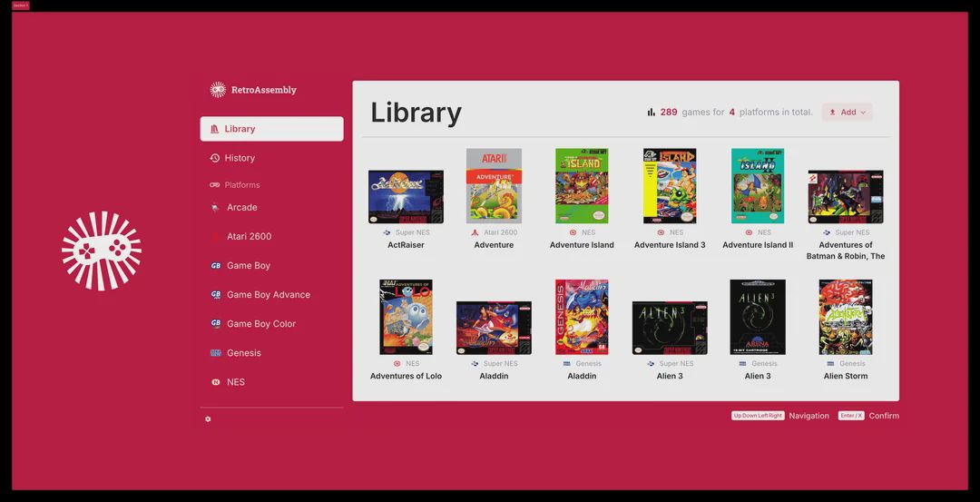
Task: Open Adventures of Batman & Robin cover
Action: pos(846,197)
